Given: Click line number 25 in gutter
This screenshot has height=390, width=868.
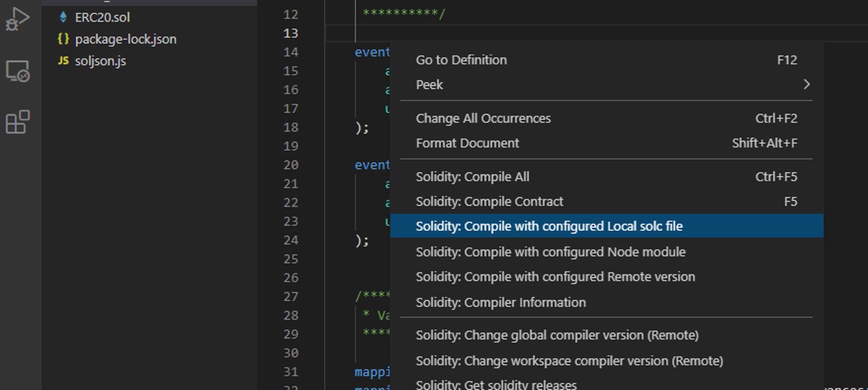Looking at the screenshot, I should click(291, 259).
